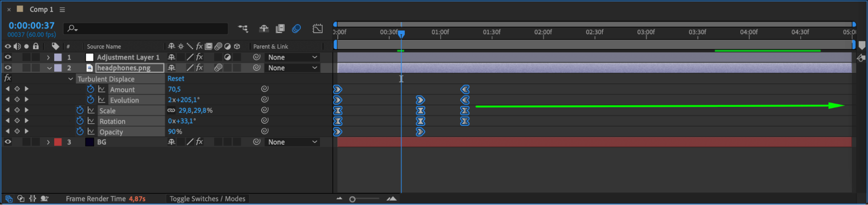Open graph editor for Evolution property

click(x=102, y=100)
